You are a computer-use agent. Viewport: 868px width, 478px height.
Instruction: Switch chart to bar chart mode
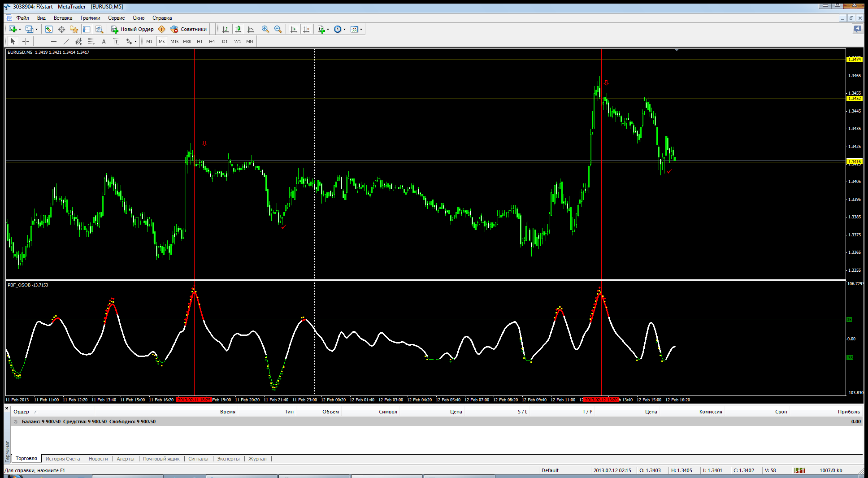point(226,29)
